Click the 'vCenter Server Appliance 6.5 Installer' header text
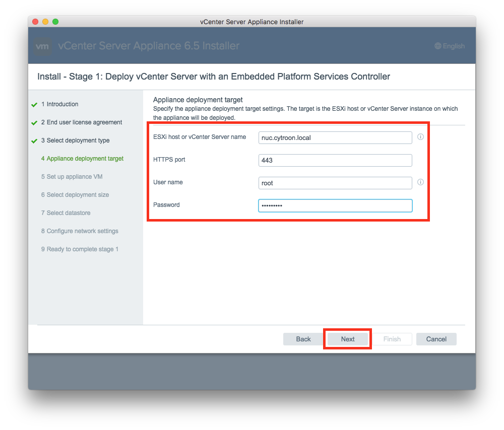Viewport: 504px width, 430px height. 149,46
